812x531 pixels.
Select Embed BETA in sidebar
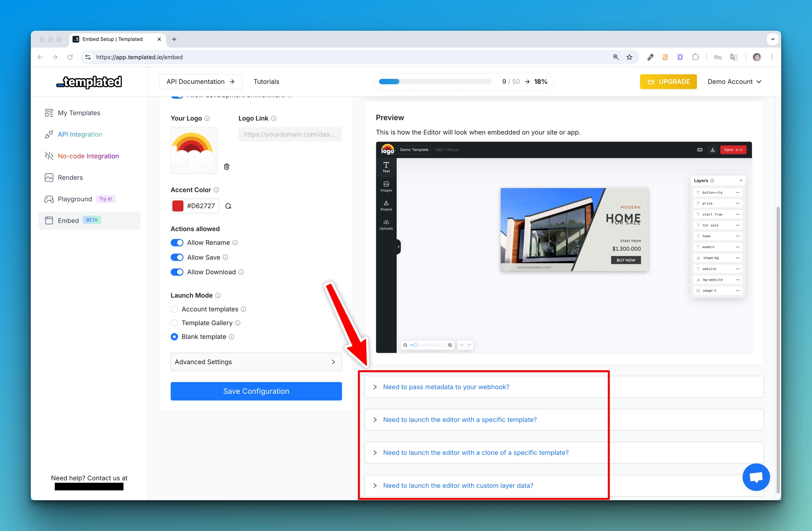(89, 220)
